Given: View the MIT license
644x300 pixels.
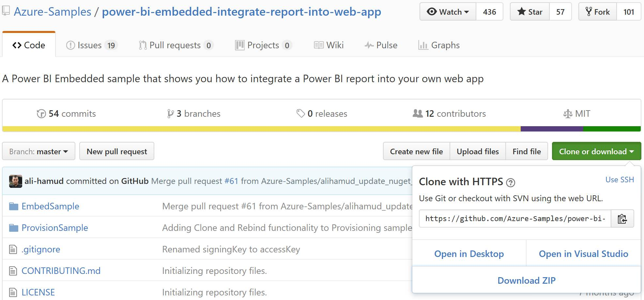Looking at the screenshot, I should pyautogui.click(x=577, y=113).
